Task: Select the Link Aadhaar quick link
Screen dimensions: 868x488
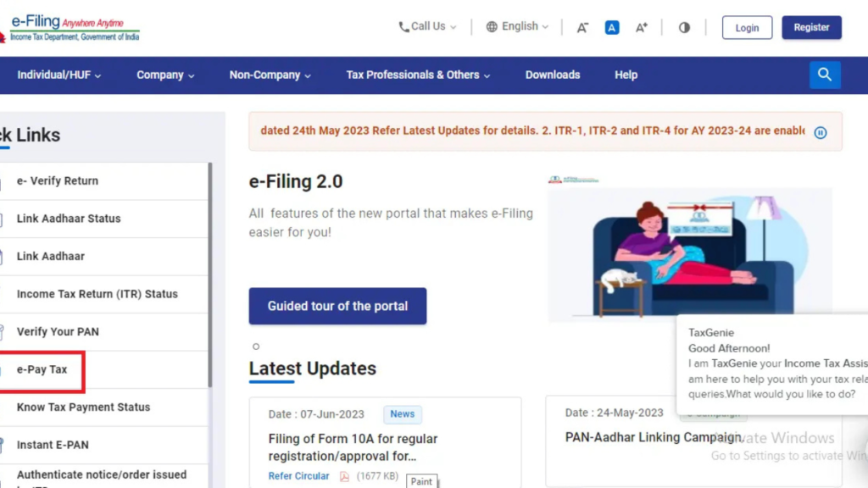Action: click(x=103, y=256)
